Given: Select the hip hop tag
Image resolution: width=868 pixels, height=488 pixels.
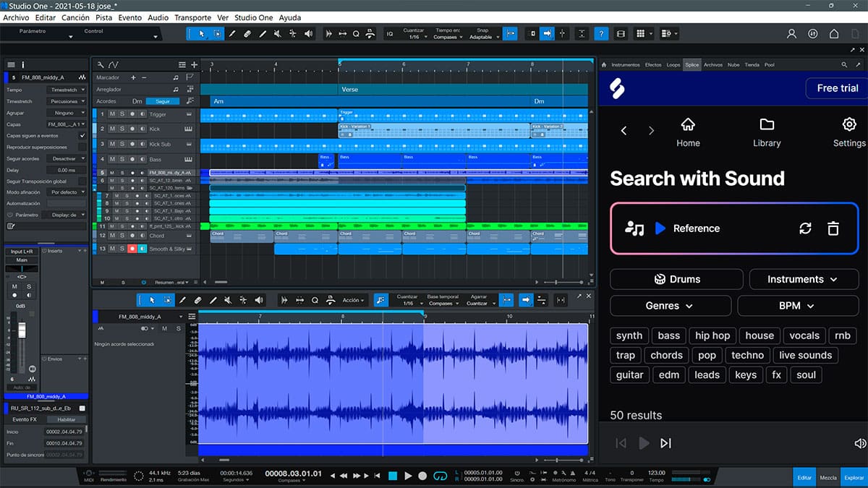Looking at the screenshot, I should point(712,335).
